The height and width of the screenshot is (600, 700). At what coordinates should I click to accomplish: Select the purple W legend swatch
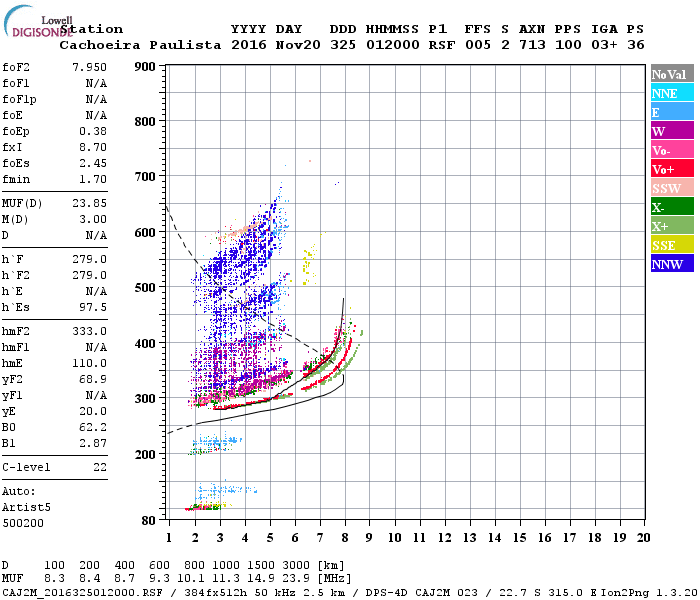pos(672,131)
